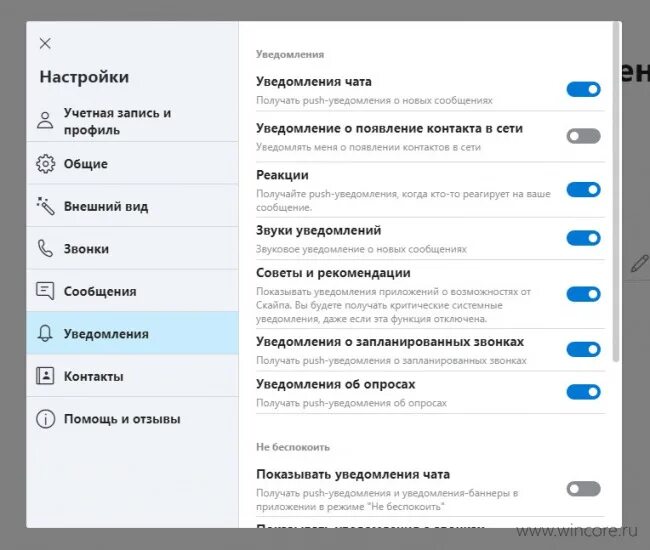650x550 pixels.
Task: Click the phone handset icon for Звонки
Action: point(45,248)
